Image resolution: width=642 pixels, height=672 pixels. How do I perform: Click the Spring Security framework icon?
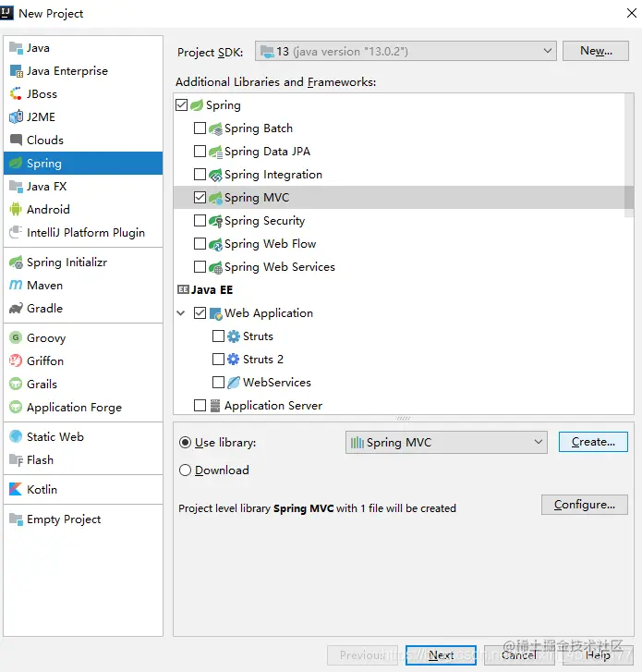[215, 221]
